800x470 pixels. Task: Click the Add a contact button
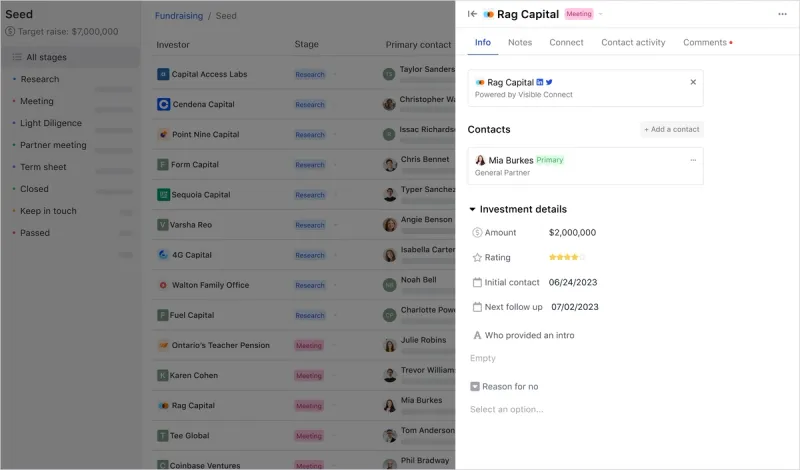pos(671,129)
